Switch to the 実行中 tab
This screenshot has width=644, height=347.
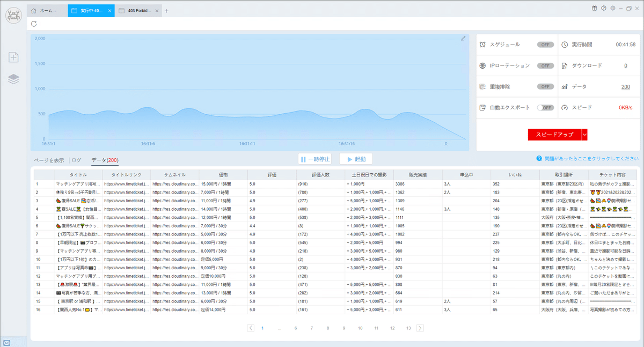pyautogui.click(x=91, y=11)
